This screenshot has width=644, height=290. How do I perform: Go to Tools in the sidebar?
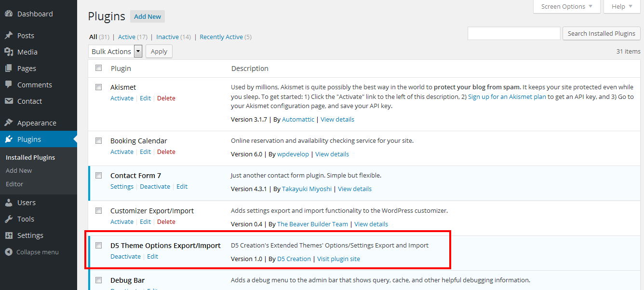click(26, 219)
